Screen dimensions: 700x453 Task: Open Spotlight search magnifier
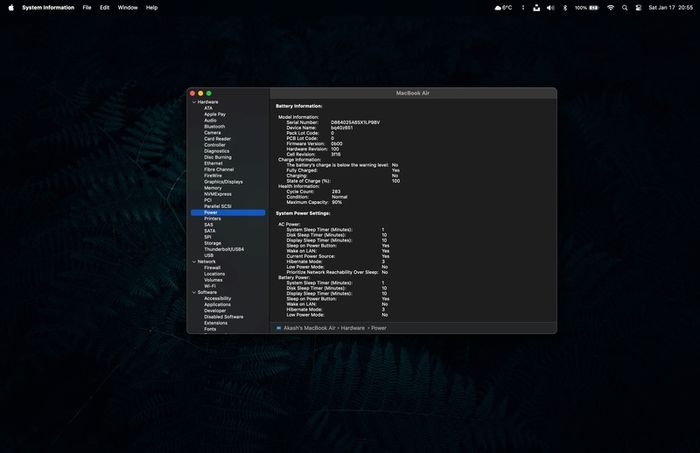(625, 8)
